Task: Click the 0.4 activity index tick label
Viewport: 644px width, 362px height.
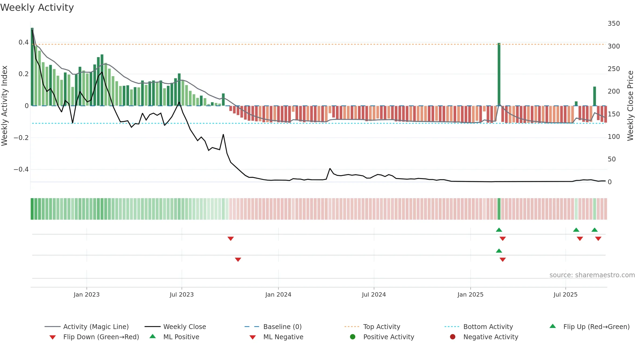Action: tap(24, 42)
